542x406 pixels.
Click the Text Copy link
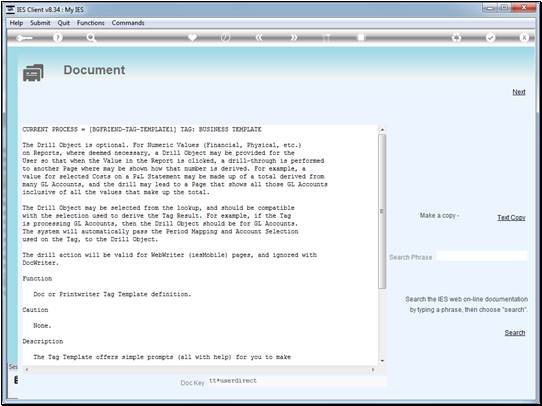coord(511,218)
